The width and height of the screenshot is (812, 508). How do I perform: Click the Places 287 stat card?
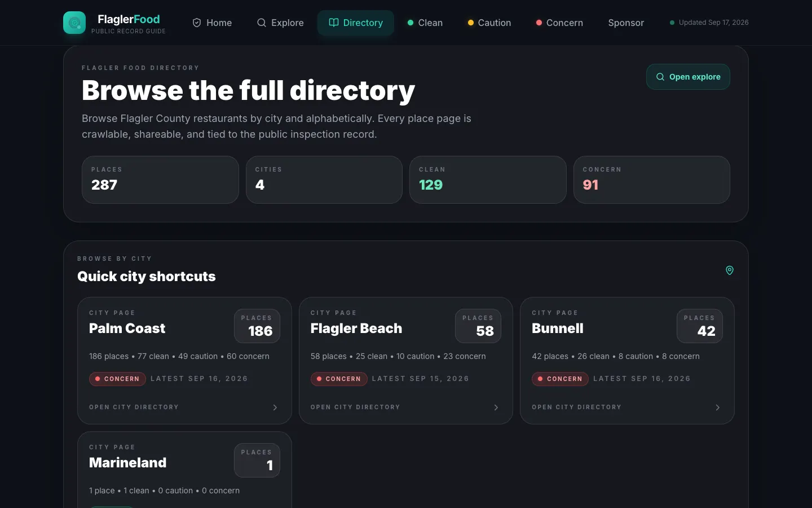coord(160,179)
